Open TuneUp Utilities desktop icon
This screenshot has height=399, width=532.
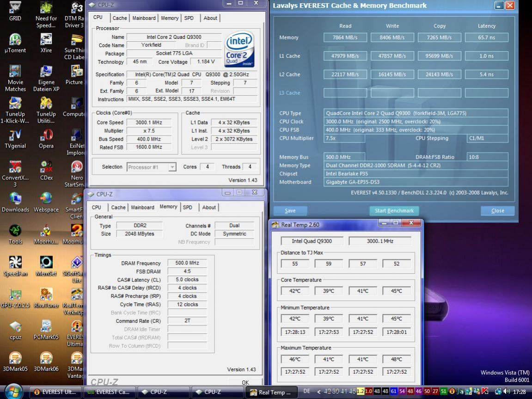[46, 110]
